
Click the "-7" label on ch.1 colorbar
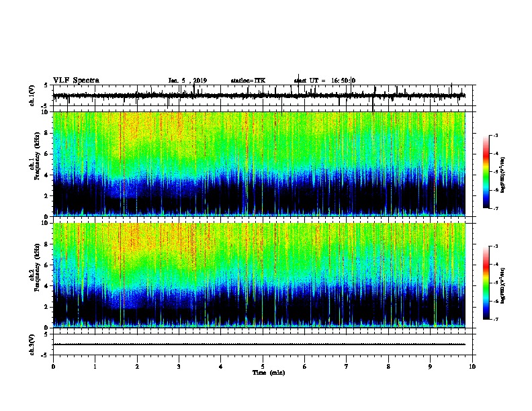[x=495, y=208]
